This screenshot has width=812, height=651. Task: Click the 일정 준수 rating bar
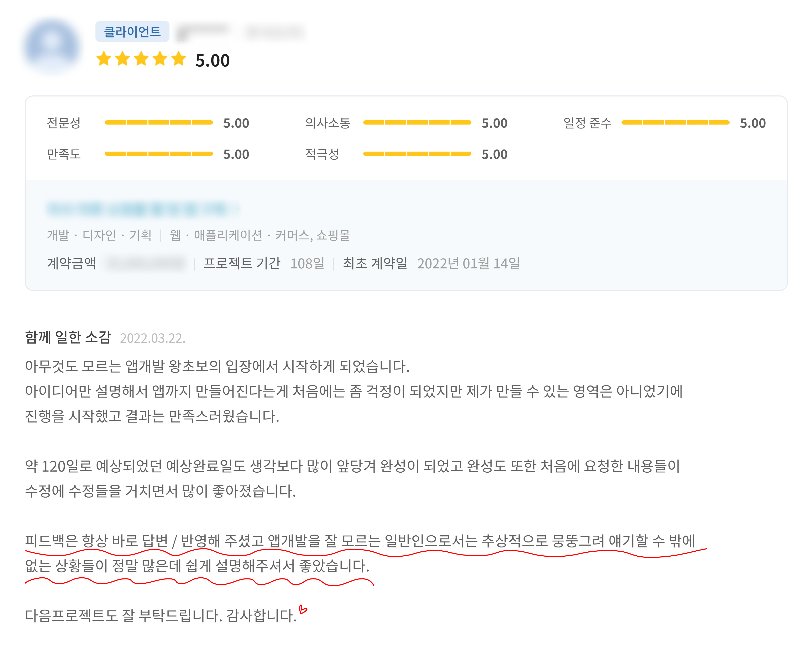click(x=675, y=123)
